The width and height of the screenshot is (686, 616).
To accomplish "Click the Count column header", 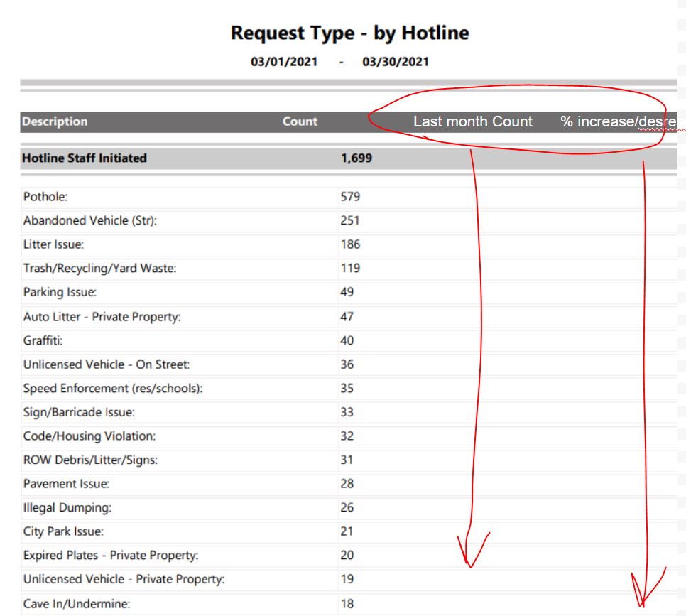I will [x=300, y=121].
